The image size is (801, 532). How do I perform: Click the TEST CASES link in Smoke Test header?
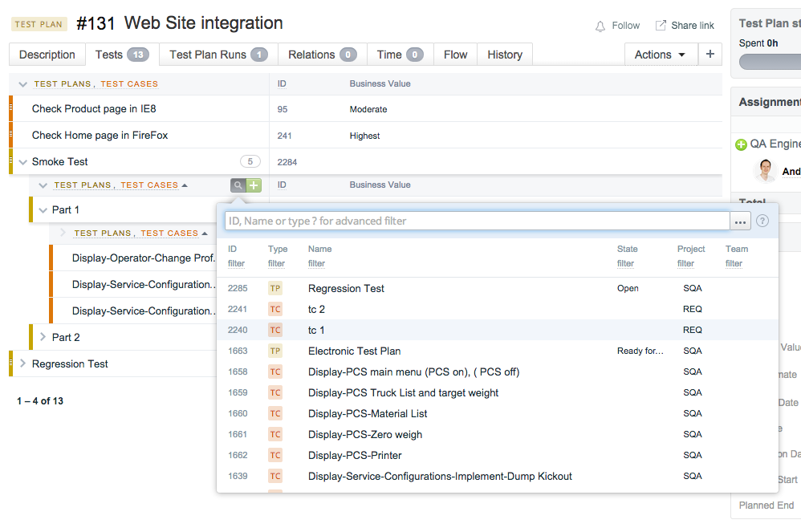(149, 185)
